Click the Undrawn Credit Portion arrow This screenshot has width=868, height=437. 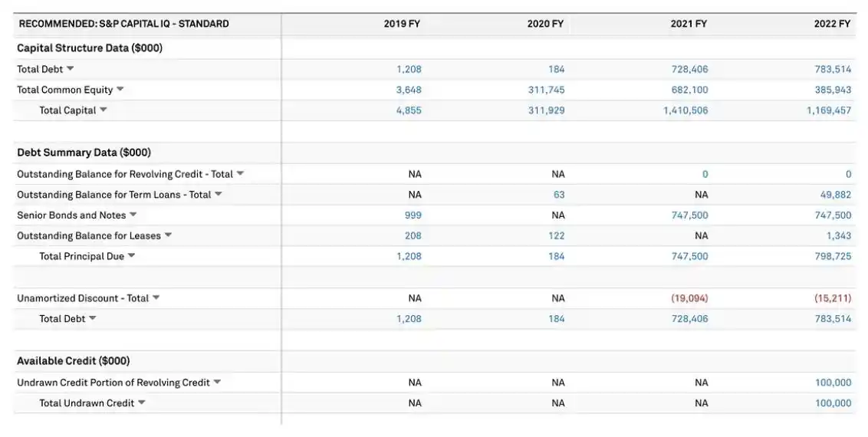tap(217, 382)
